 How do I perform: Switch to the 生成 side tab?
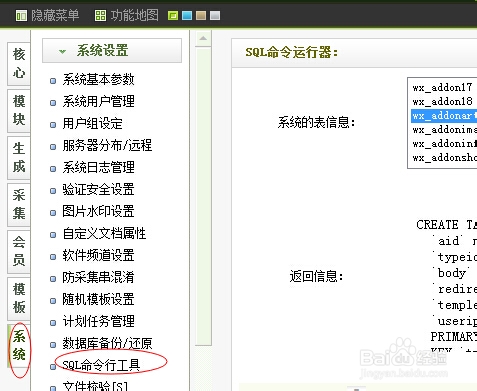19,158
